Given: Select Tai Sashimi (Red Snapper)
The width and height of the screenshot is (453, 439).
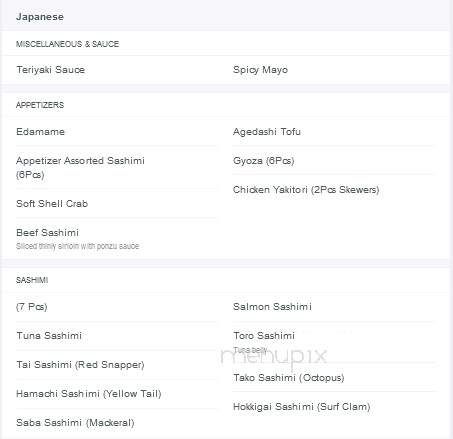Looking at the screenshot, I should [80, 365].
